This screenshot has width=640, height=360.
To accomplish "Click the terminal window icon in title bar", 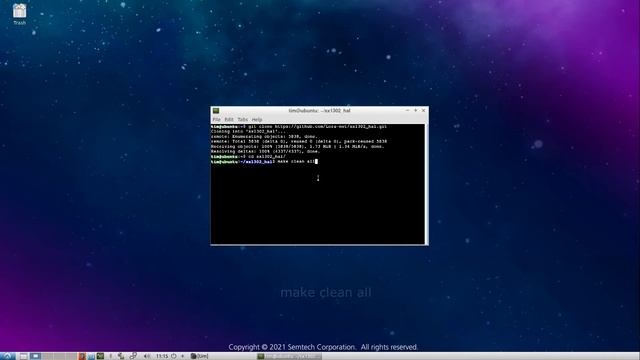I will 216,111.
